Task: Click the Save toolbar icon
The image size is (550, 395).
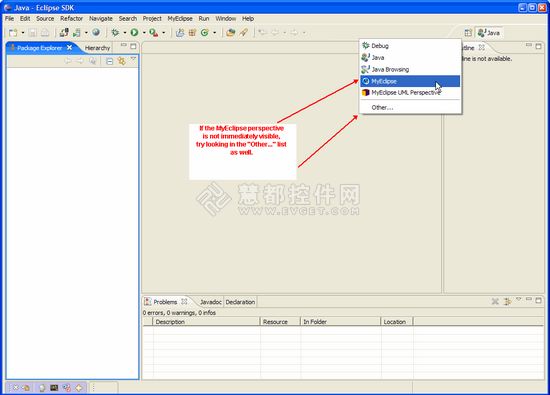Action: 33,33
